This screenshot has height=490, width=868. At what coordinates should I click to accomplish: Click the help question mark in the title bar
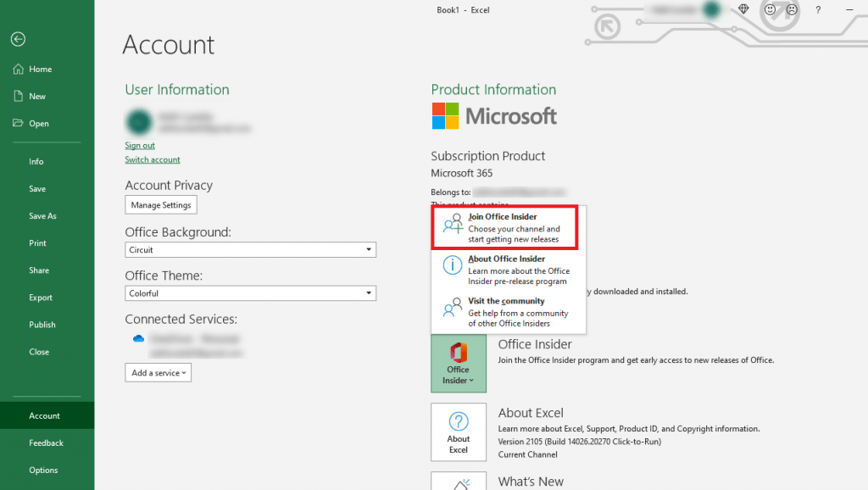(818, 9)
